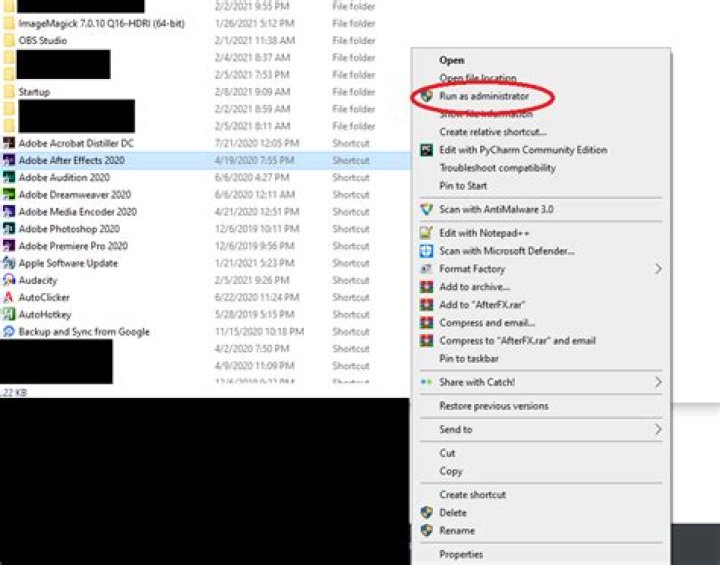Viewport: 720px width, 565px height.
Task: Click the Backup and Sync from Google icon
Action: 9,331
